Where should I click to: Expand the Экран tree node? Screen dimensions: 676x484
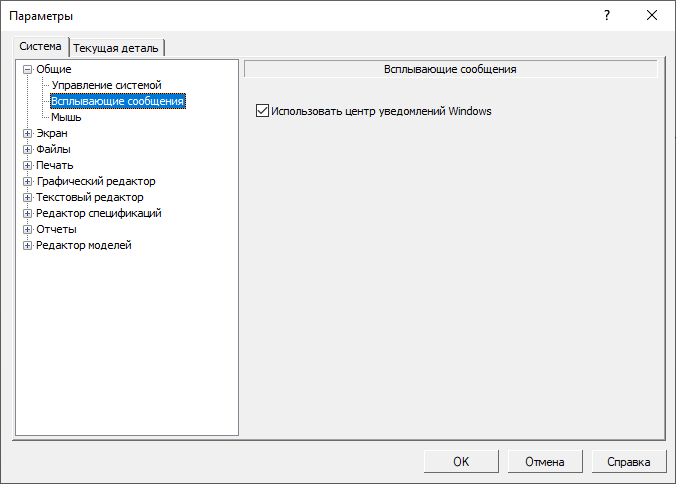click(x=28, y=134)
